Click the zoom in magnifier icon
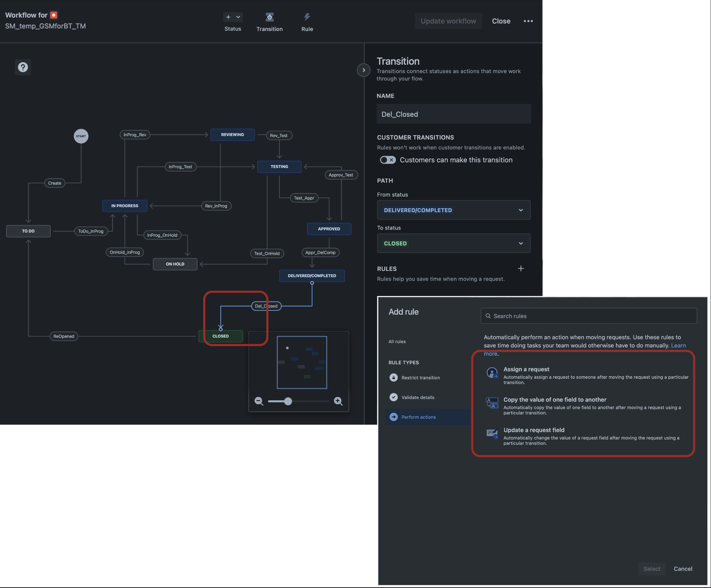Screen dimensions: 711x588 (338, 401)
